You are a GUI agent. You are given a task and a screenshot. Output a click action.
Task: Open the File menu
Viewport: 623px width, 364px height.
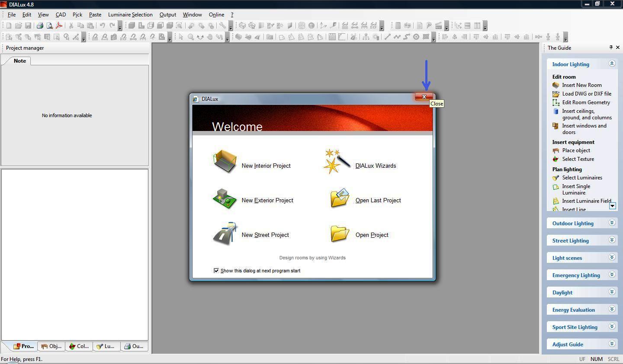click(x=12, y=15)
